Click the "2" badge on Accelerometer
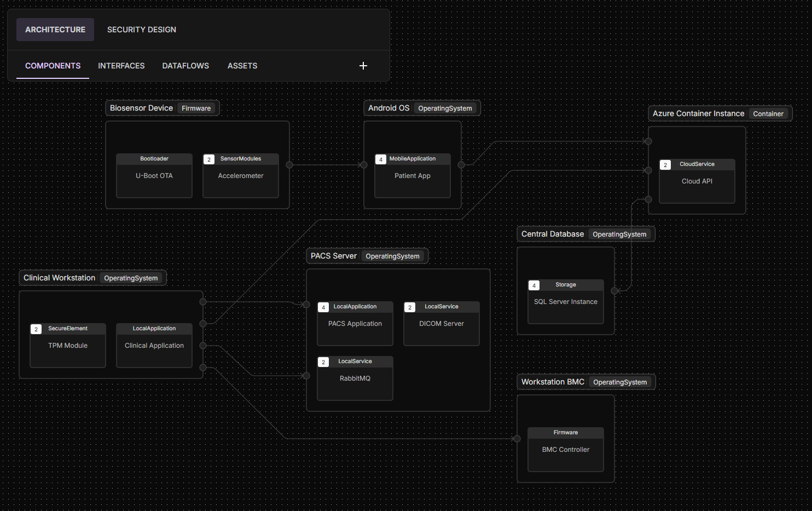This screenshot has width=812, height=511. click(208, 159)
